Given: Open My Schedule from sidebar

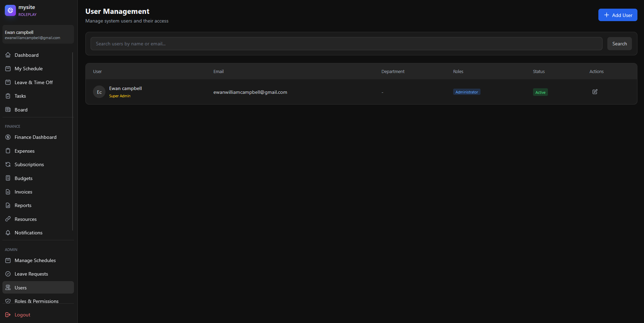Looking at the screenshot, I should tap(28, 69).
